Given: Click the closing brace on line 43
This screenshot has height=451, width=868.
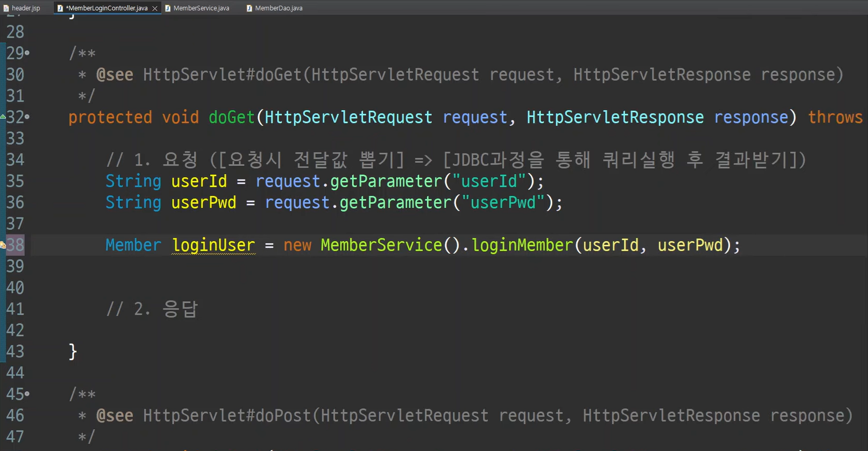Looking at the screenshot, I should coord(73,351).
